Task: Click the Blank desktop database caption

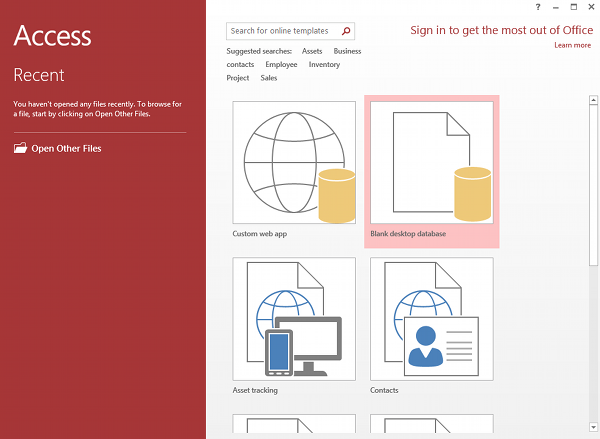Action: pos(408,234)
